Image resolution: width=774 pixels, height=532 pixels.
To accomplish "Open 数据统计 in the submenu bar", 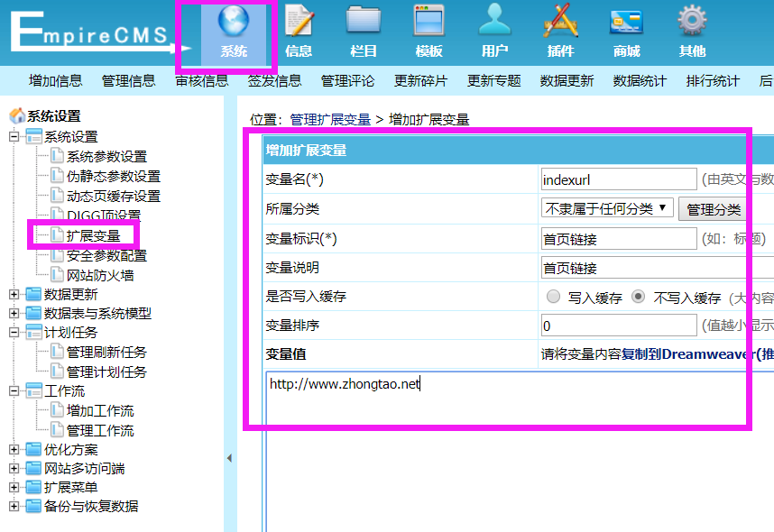I will pyautogui.click(x=640, y=80).
